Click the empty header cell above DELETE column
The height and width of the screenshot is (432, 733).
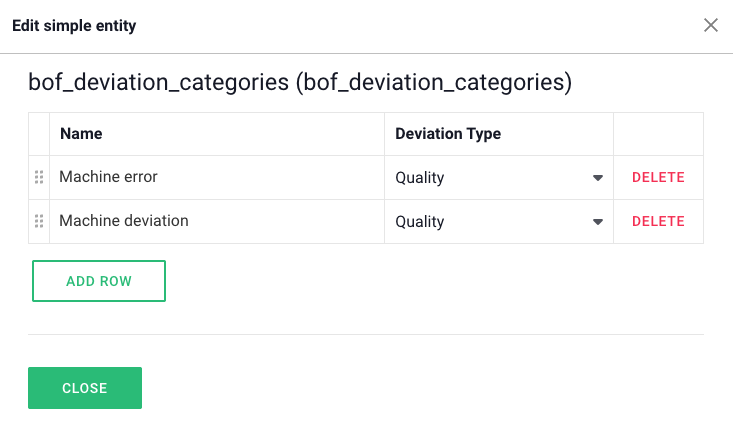pyautogui.click(x=658, y=134)
